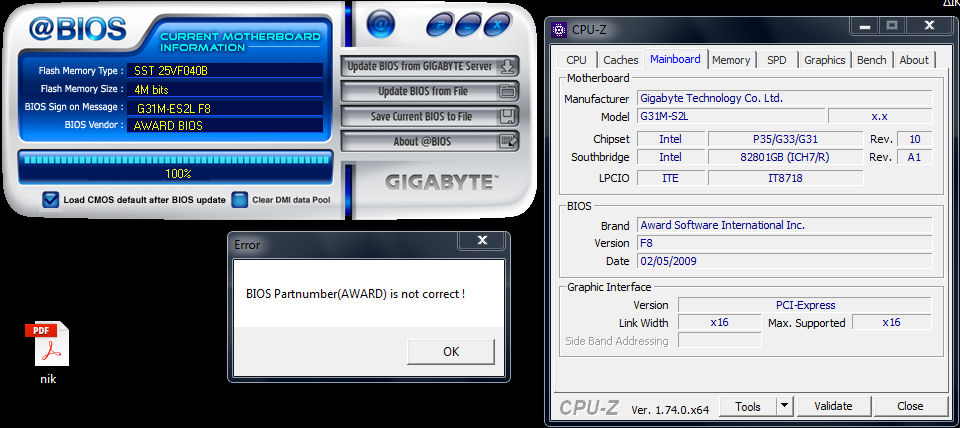Click the Southbridge Rev. value A1
Viewport: 960px width, 428px height.
[915, 157]
